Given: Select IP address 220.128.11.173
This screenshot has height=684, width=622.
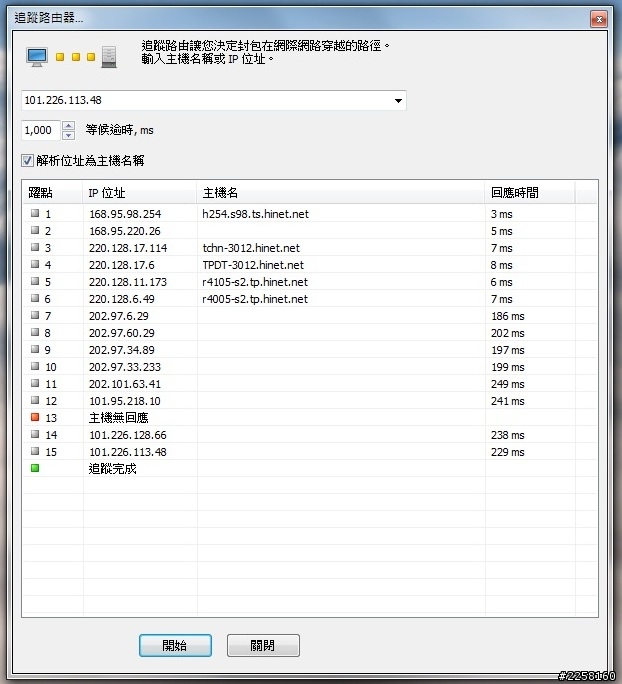Looking at the screenshot, I should point(128,282).
